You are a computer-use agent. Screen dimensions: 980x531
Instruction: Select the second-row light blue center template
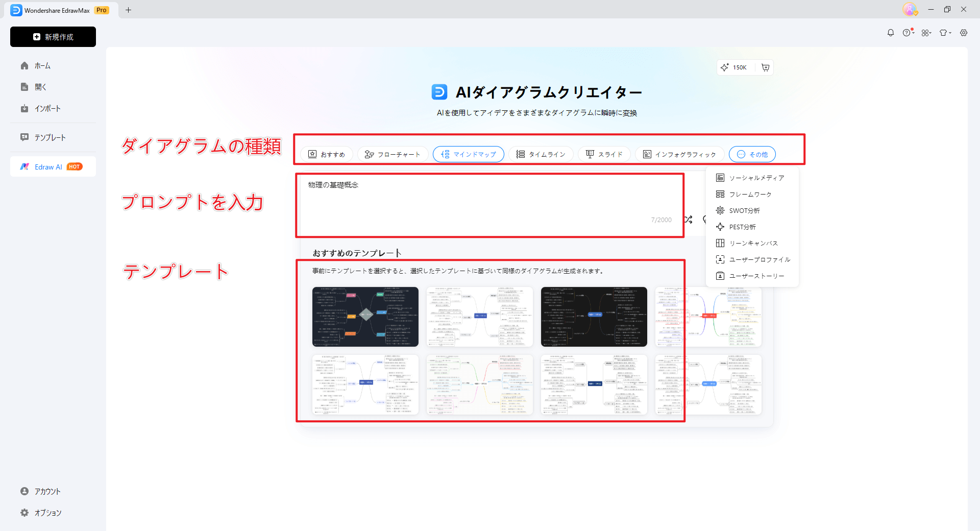pyautogui.click(x=708, y=384)
